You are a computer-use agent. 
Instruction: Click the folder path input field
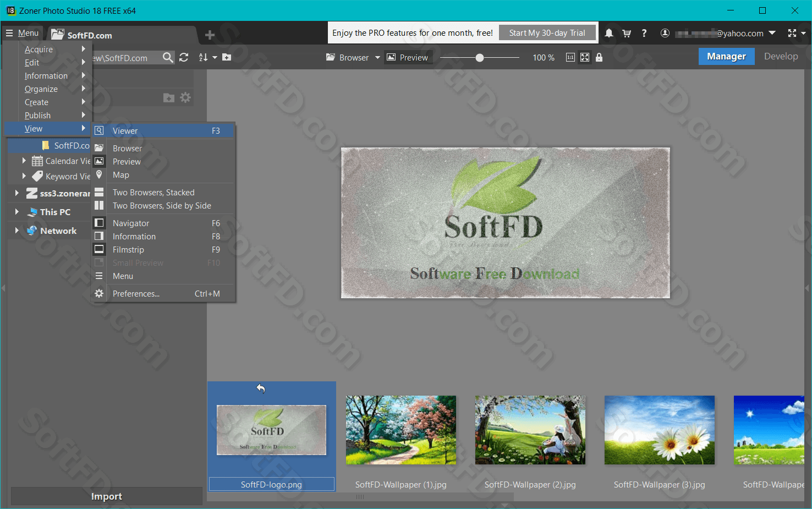pyautogui.click(x=126, y=57)
